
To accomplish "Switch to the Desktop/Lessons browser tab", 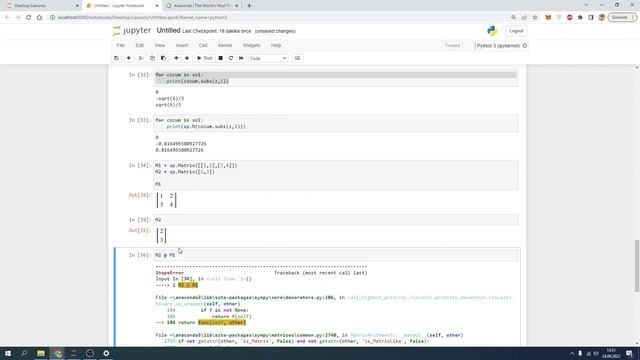I will (42, 6).
